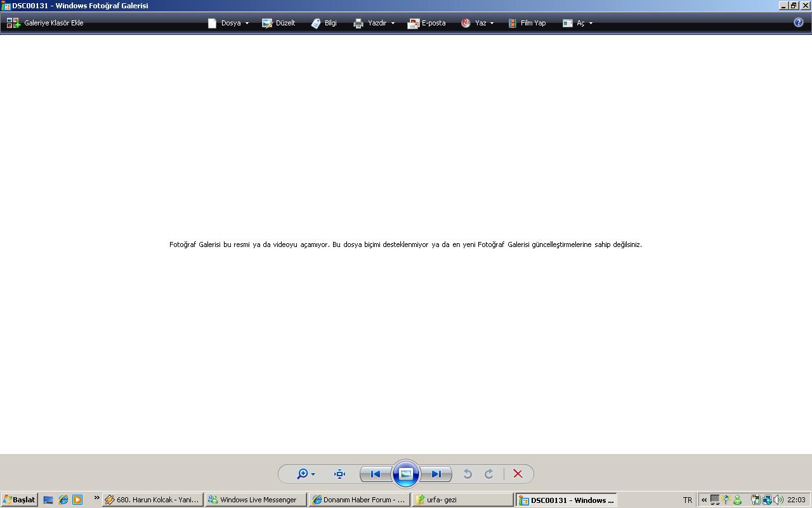Open the Bilgi info pane
Image resolution: width=812 pixels, height=508 pixels.
(x=324, y=23)
